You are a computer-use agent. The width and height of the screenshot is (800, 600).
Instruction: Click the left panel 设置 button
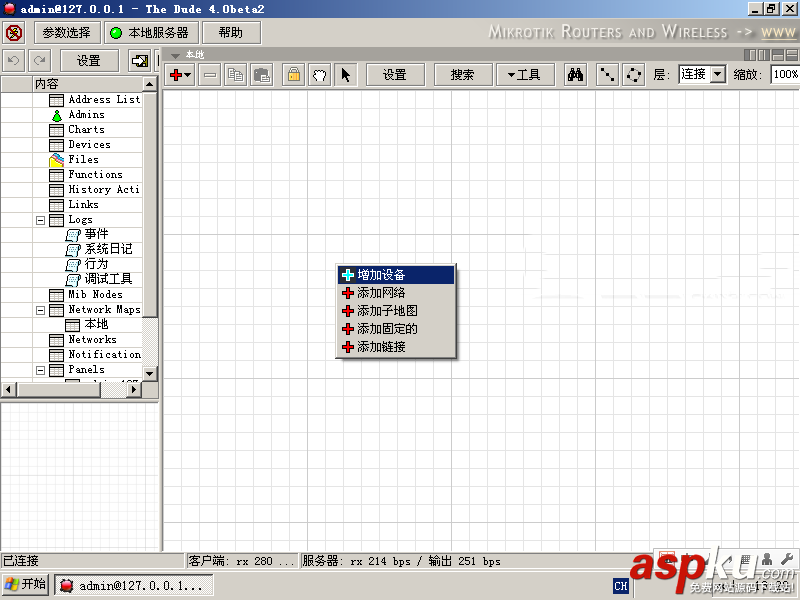click(89, 61)
